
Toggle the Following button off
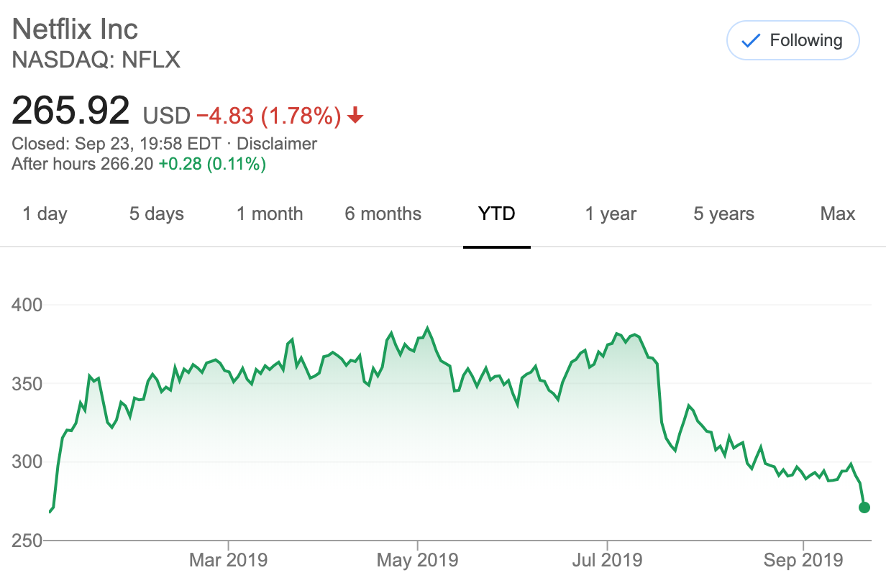pos(793,41)
